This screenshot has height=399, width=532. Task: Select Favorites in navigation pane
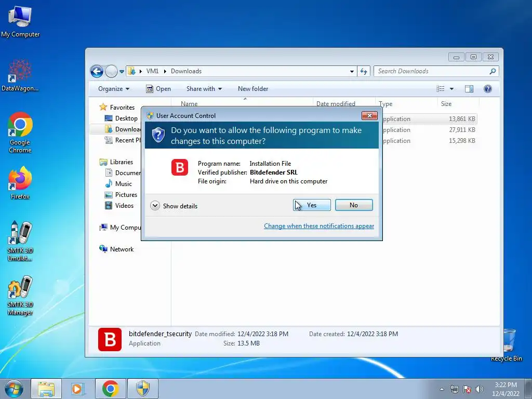click(x=117, y=107)
